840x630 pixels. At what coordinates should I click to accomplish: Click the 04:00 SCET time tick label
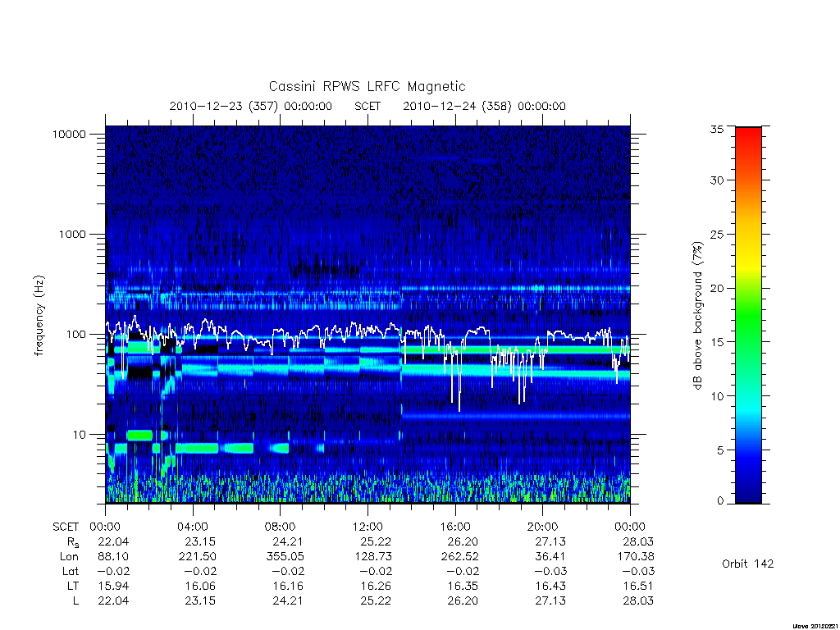pyautogui.click(x=192, y=527)
